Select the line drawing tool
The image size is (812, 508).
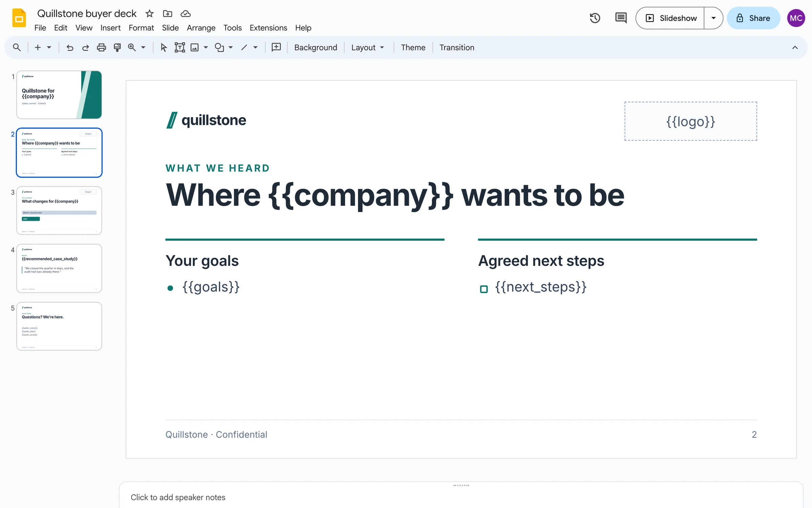point(244,47)
